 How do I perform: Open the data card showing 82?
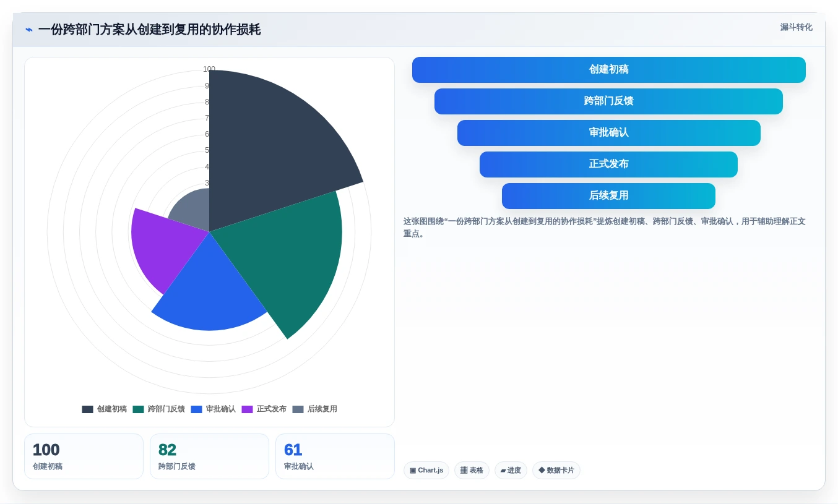click(x=209, y=456)
